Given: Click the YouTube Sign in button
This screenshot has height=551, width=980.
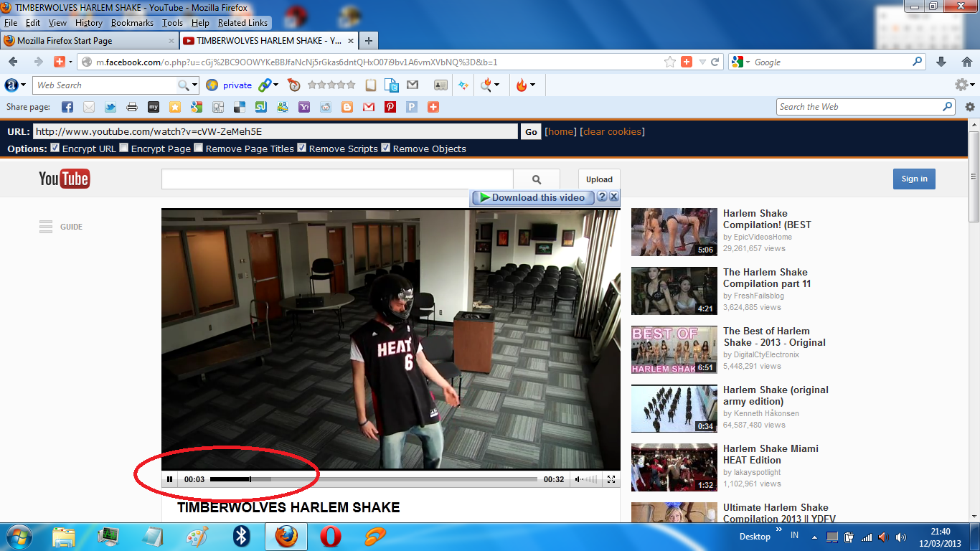Looking at the screenshot, I should coord(914,179).
